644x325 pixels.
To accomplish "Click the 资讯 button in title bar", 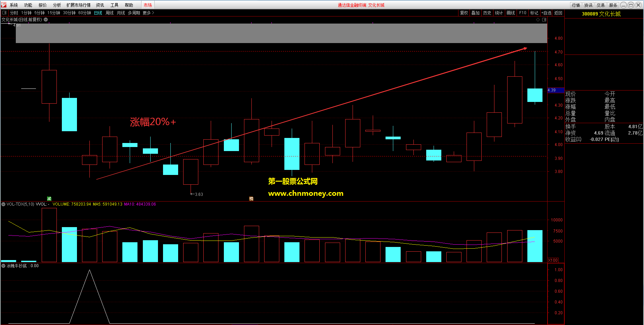I will [x=588, y=5].
